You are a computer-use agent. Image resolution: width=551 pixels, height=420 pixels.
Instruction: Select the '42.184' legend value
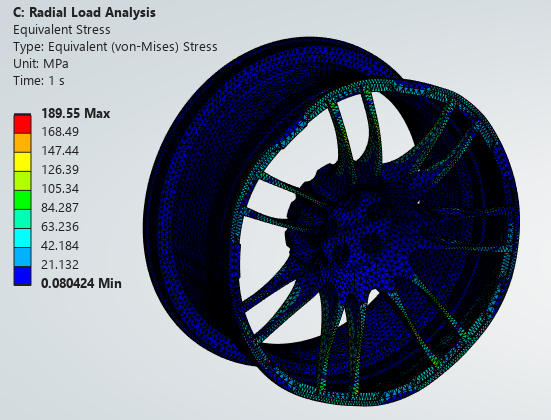[x=60, y=246]
